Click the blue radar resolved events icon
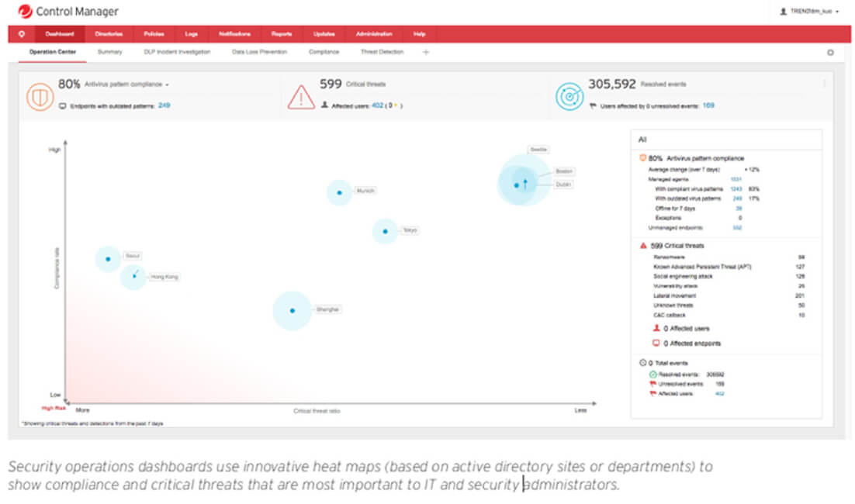This screenshot has height=504, width=855. coord(569,96)
